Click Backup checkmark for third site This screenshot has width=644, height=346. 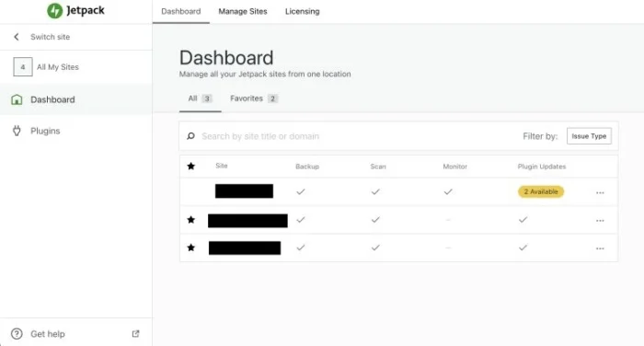(x=301, y=248)
